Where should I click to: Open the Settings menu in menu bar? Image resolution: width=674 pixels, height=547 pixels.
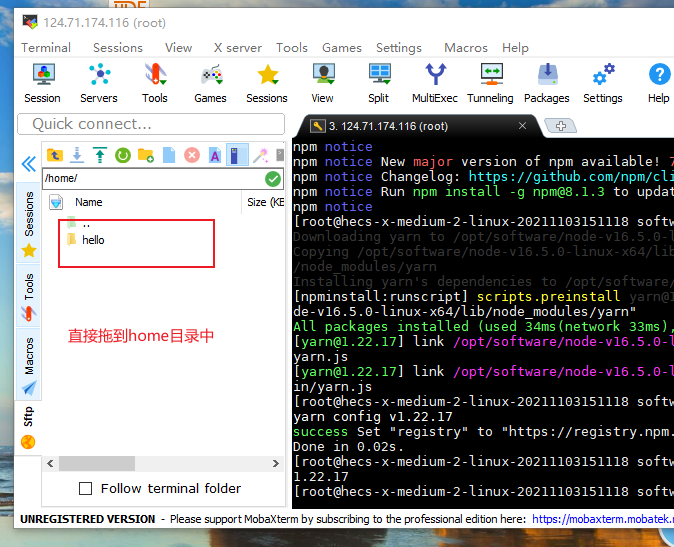click(399, 48)
